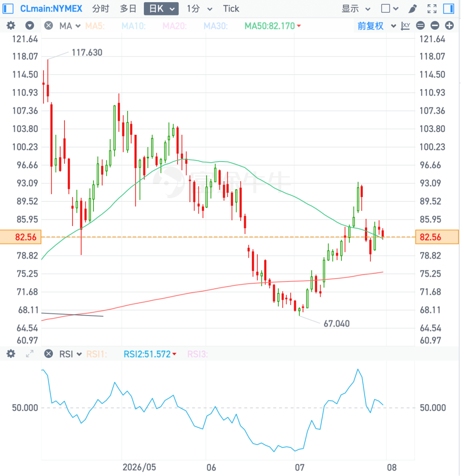The height and width of the screenshot is (476, 461).
Task: Enter fullscreen chart mode
Action: click(432, 9)
